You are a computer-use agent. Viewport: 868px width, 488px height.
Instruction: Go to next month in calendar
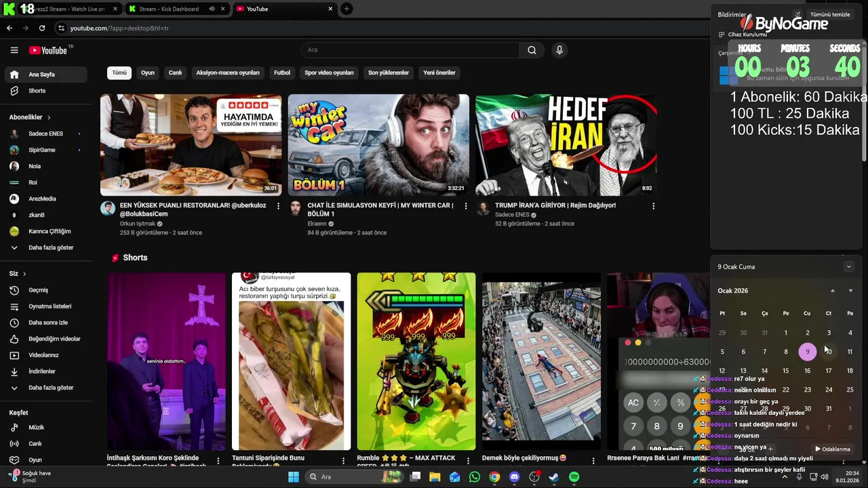tap(850, 291)
